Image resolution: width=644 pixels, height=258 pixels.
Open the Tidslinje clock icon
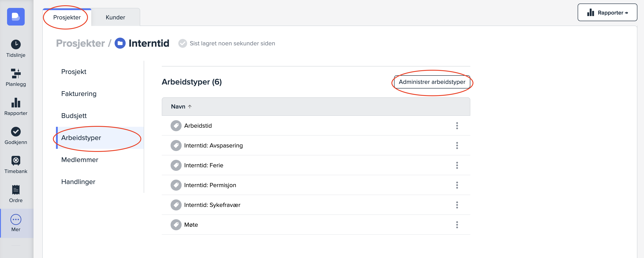(x=16, y=45)
